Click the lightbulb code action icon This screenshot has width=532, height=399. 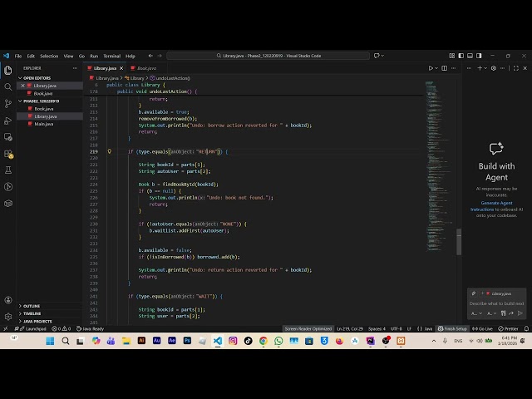(x=109, y=151)
